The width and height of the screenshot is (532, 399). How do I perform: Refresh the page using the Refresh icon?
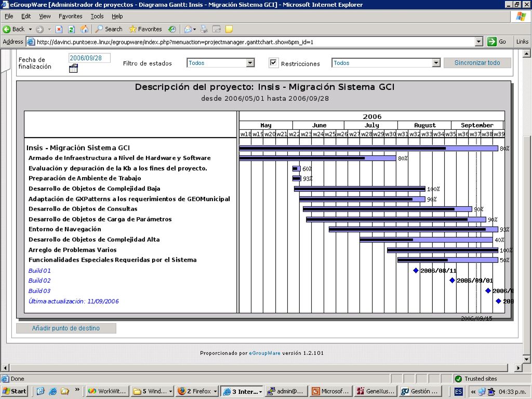click(x=71, y=29)
